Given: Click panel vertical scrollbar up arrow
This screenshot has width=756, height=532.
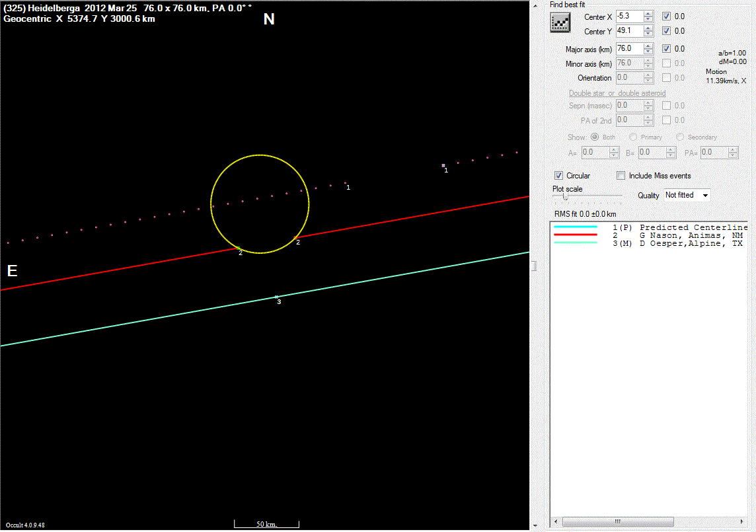Looking at the screenshot, I should click(x=535, y=6).
